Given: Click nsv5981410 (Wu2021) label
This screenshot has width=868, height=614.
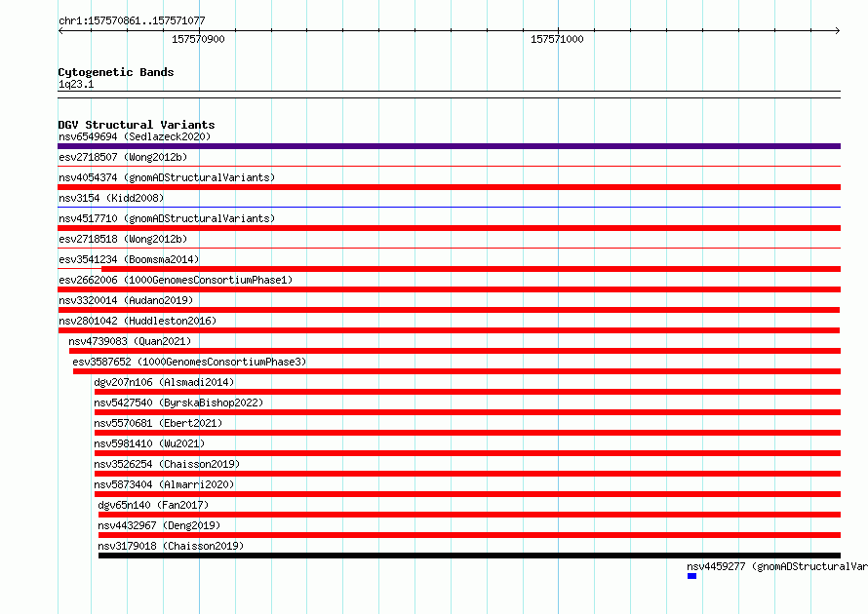Looking at the screenshot, I should tap(149, 443).
